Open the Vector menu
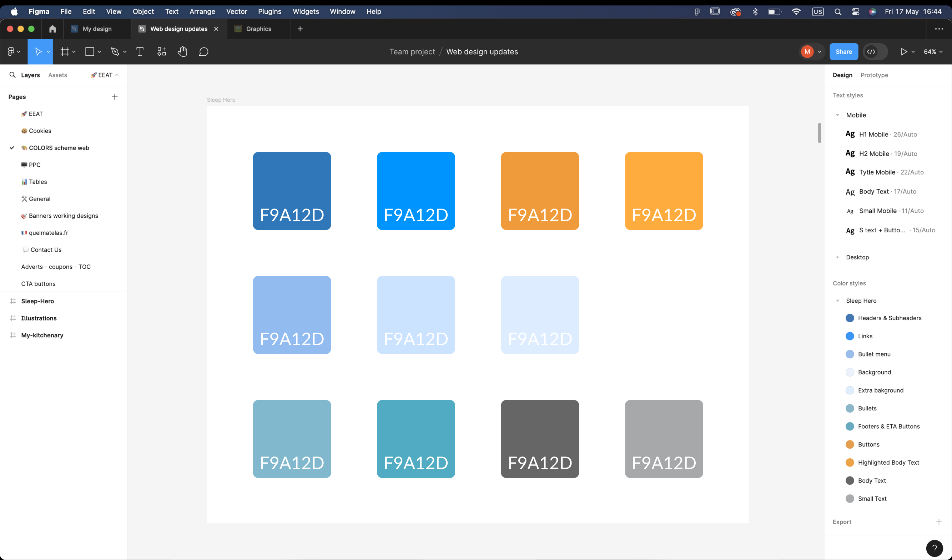This screenshot has height=560, width=952. (x=237, y=12)
